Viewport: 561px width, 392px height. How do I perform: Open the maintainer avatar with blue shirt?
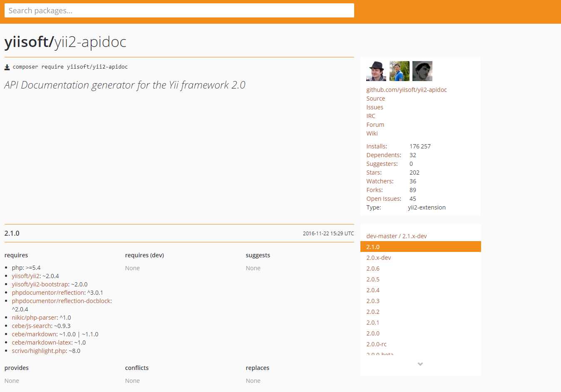click(400, 71)
